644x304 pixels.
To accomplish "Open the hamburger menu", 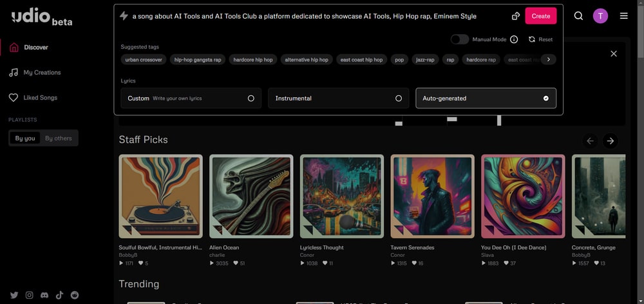I will tap(623, 16).
